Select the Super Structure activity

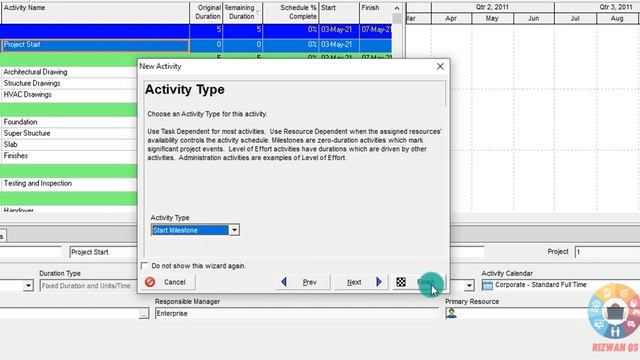click(x=27, y=133)
